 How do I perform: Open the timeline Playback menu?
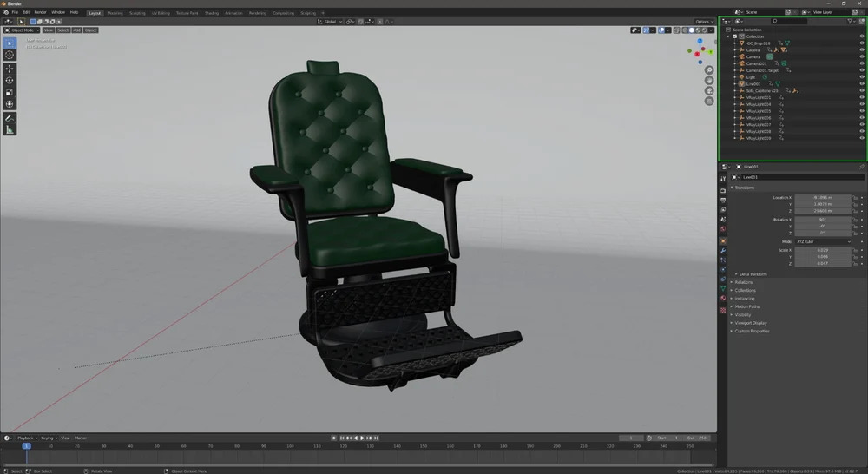pos(27,438)
